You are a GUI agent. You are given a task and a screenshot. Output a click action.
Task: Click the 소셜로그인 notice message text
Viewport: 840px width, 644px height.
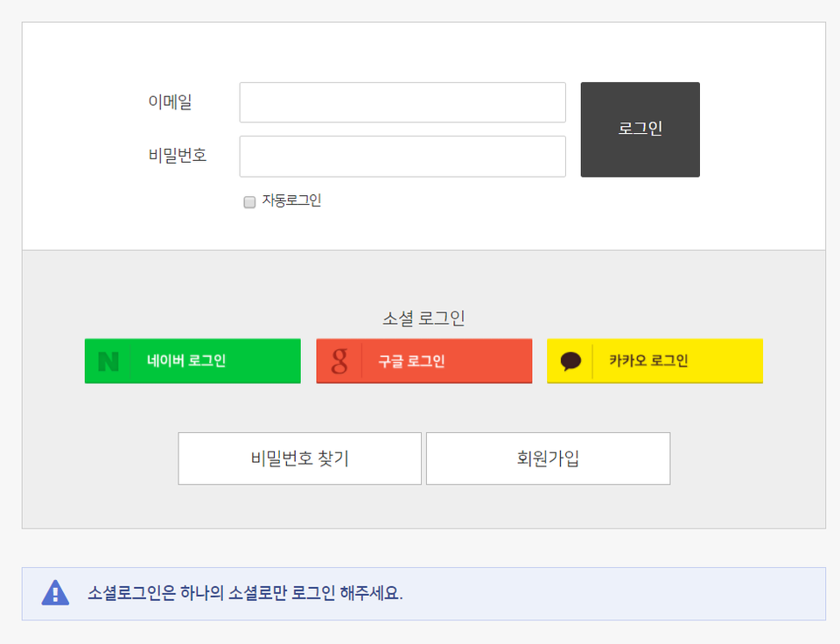[245, 593]
